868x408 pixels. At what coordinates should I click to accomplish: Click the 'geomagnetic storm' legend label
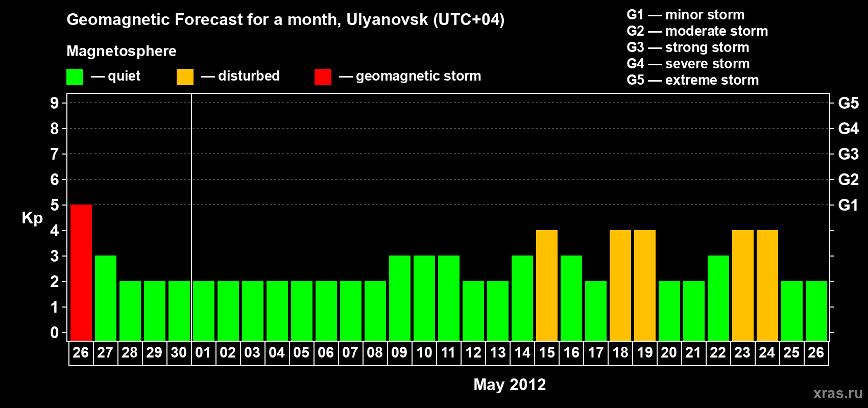point(418,76)
